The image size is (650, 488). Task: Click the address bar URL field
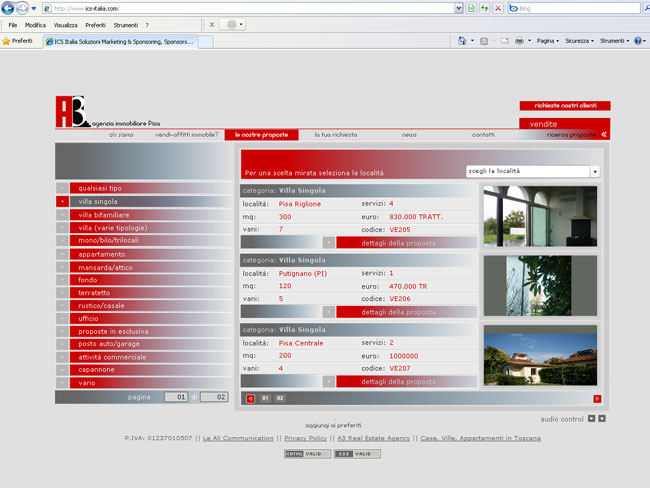click(x=249, y=8)
